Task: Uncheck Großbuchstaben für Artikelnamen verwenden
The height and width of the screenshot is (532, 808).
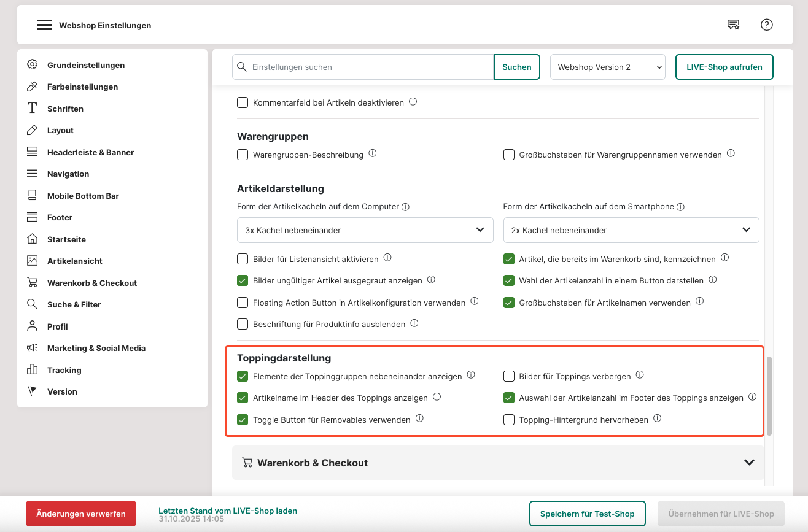Action: (x=508, y=303)
